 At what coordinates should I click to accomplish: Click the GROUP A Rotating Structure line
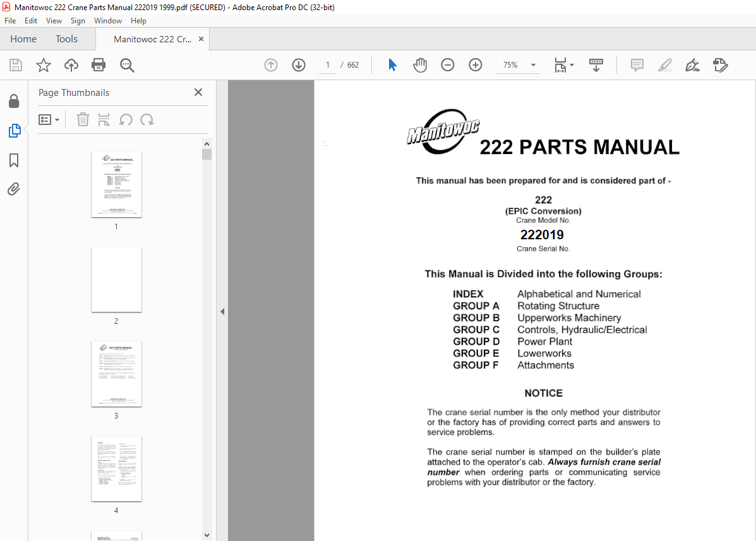click(x=526, y=306)
